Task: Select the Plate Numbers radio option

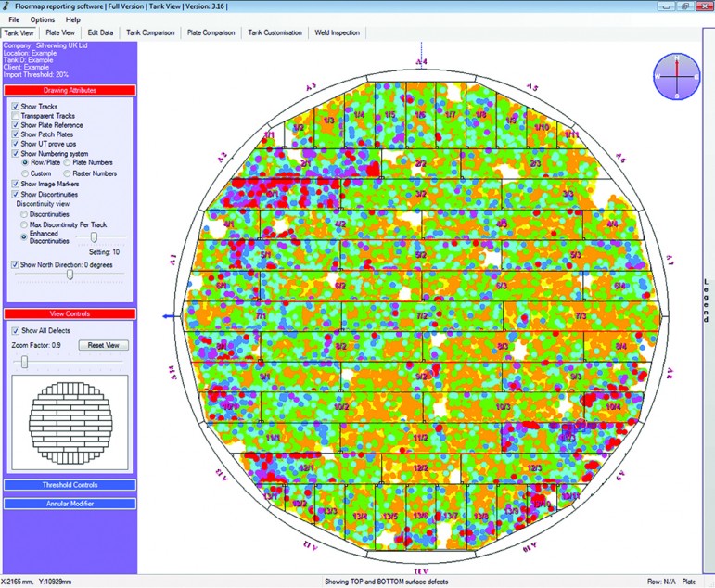Action: point(67,163)
